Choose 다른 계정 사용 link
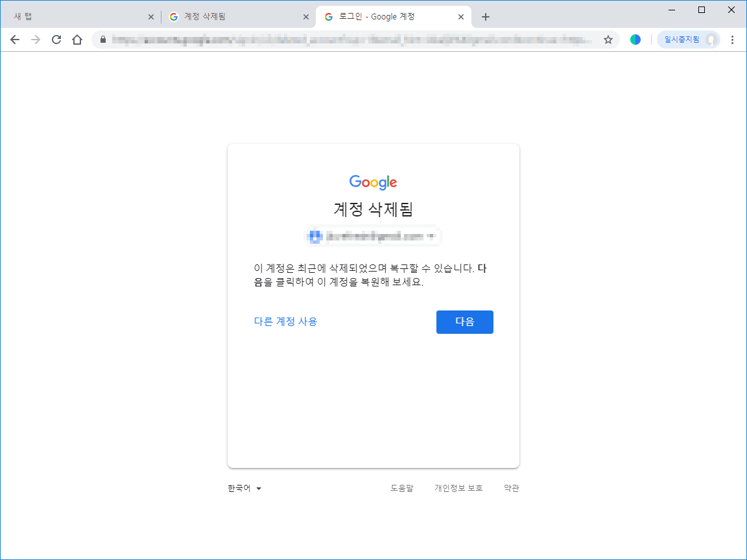The image size is (747, 560). [285, 321]
